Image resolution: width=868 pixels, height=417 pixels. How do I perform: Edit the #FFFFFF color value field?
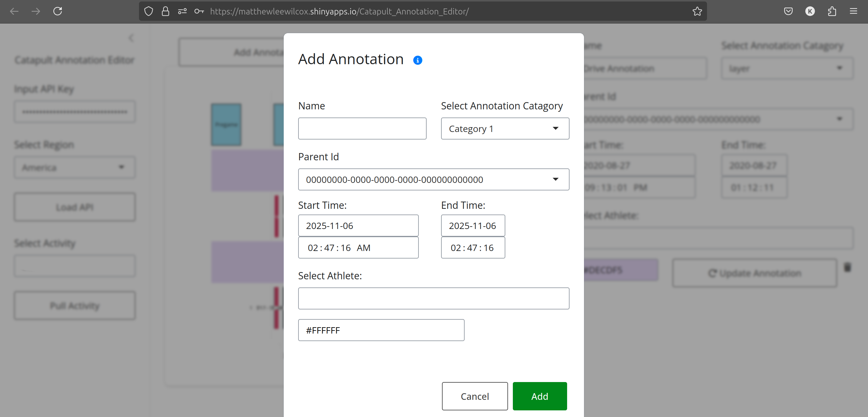pyautogui.click(x=381, y=330)
